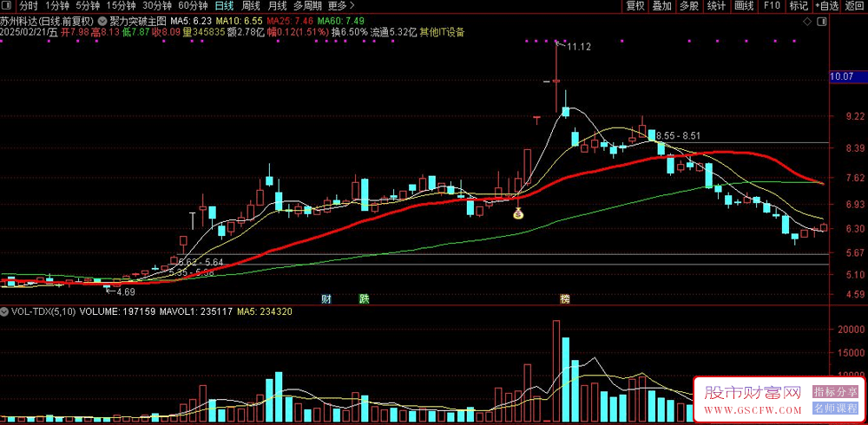868x425 pixels.
Task: Select the 30分钟 period
Action: click(x=156, y=6)
